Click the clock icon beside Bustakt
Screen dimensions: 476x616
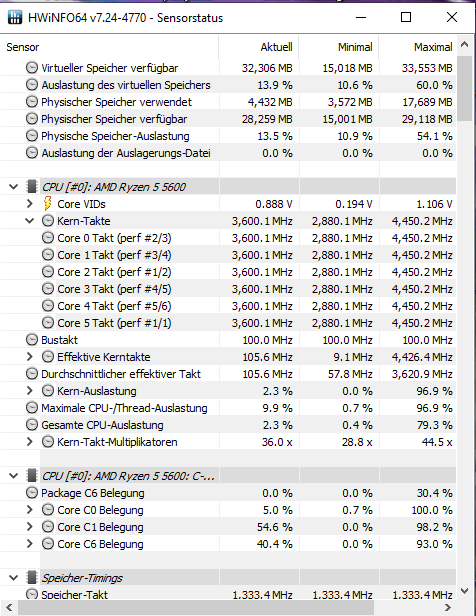[x=32, y=340]
